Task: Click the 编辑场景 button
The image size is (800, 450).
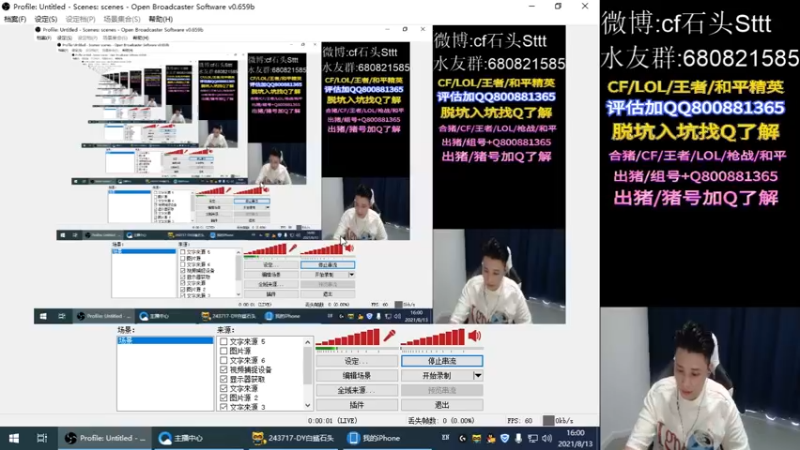Action: (x=357, y=376)
